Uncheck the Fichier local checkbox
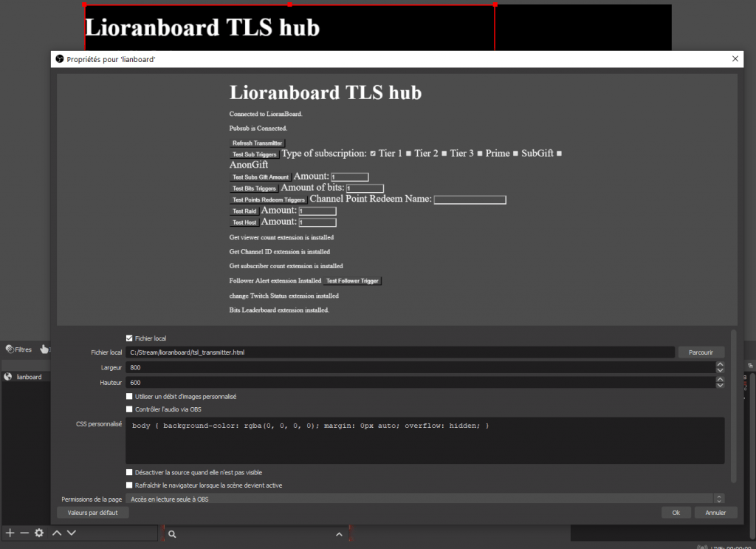 (130, 338)
